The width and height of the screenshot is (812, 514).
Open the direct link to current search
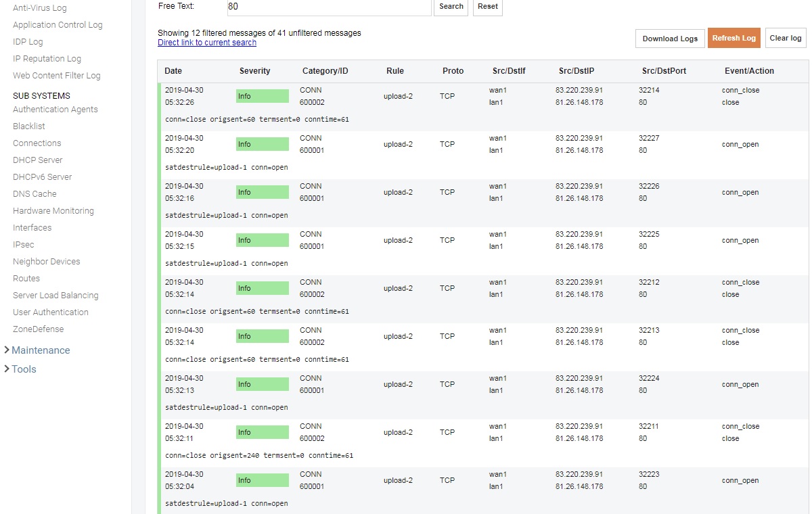coord(207,43)
